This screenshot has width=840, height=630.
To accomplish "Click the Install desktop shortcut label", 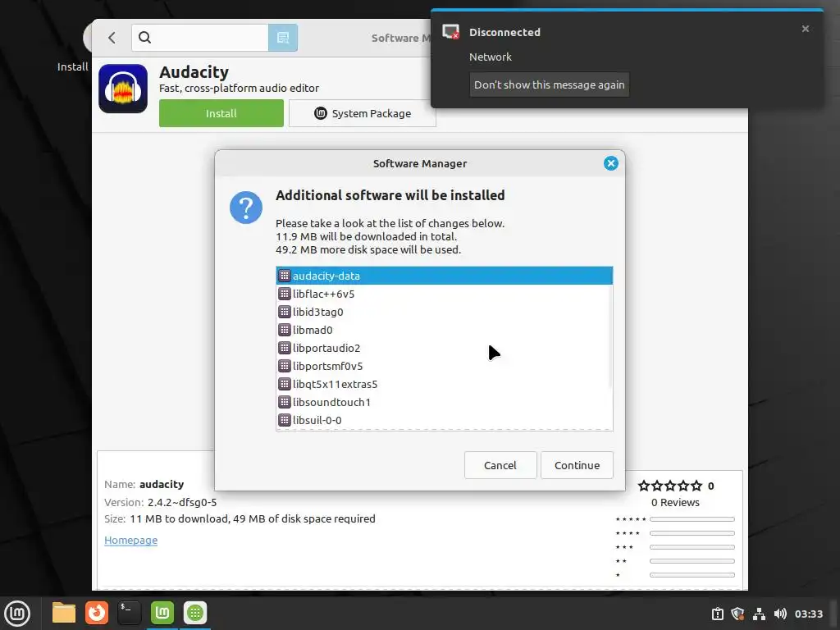I will (x=72, y=66).
